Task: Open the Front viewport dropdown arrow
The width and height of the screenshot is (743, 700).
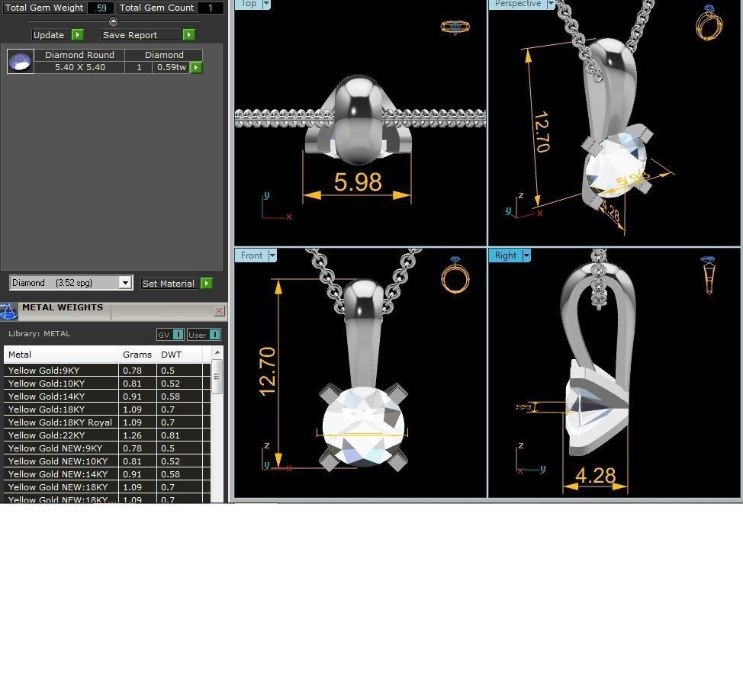Action: [x=272, y=255]
